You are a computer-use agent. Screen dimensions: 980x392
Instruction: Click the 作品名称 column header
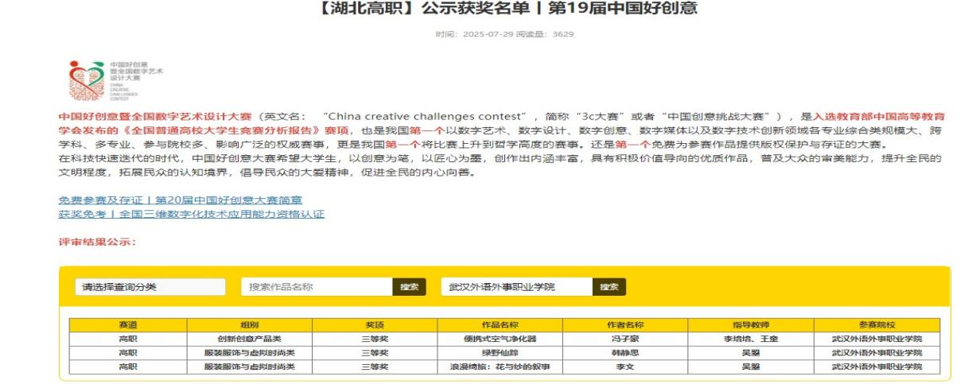click(x=500, y=325)
